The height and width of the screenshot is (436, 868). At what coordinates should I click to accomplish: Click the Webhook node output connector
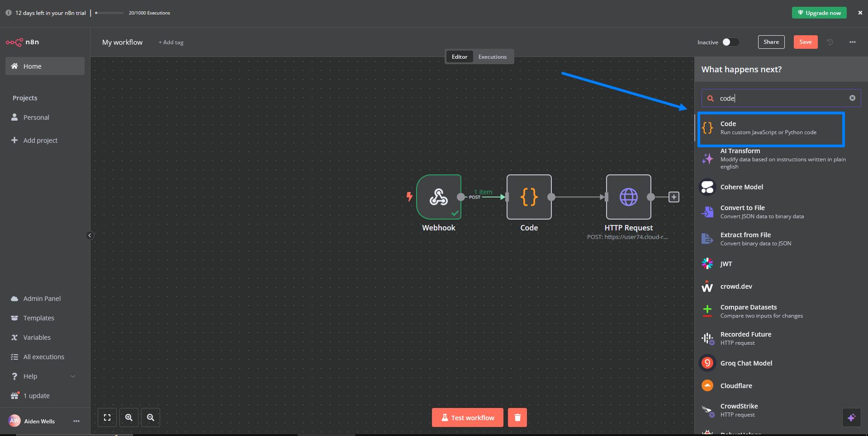coord(461,197)
